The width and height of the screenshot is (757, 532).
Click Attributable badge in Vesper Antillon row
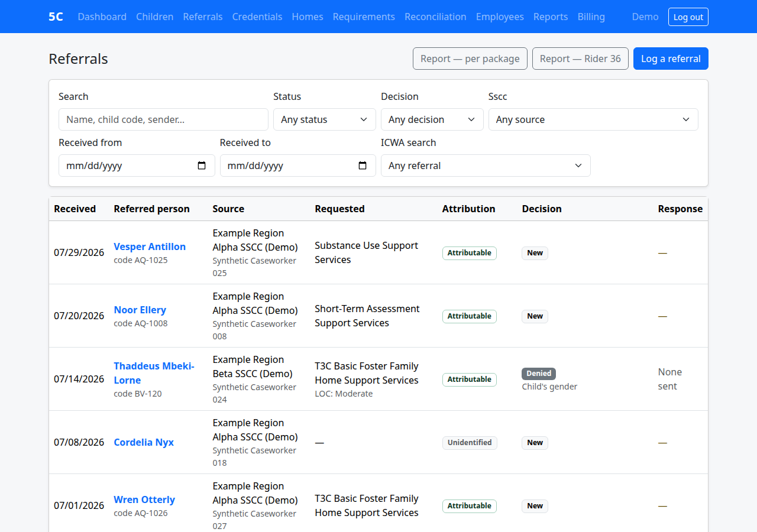470,253
